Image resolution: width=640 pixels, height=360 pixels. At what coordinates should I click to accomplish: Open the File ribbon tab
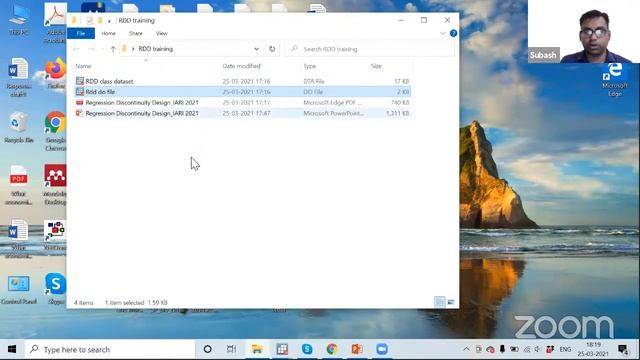click(81, 33)
